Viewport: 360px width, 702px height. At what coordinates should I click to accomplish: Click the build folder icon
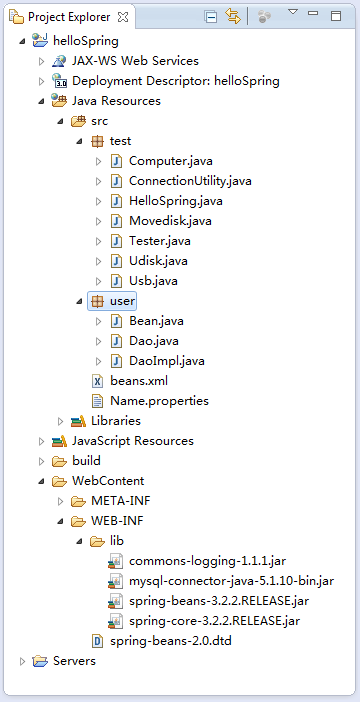point(59,461)
